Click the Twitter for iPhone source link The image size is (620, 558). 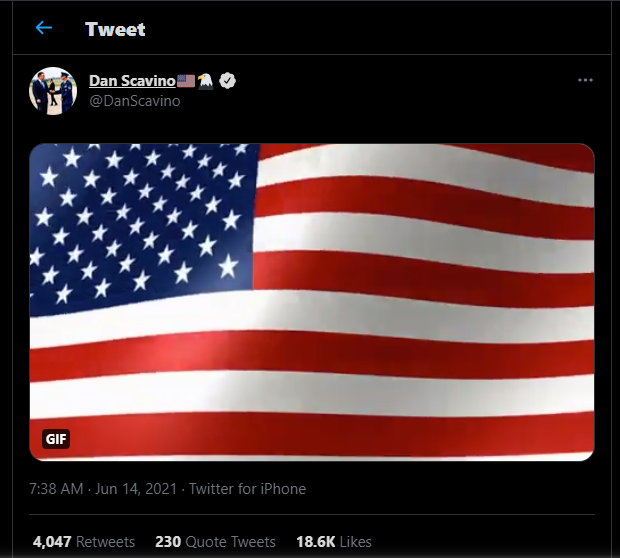248,489
